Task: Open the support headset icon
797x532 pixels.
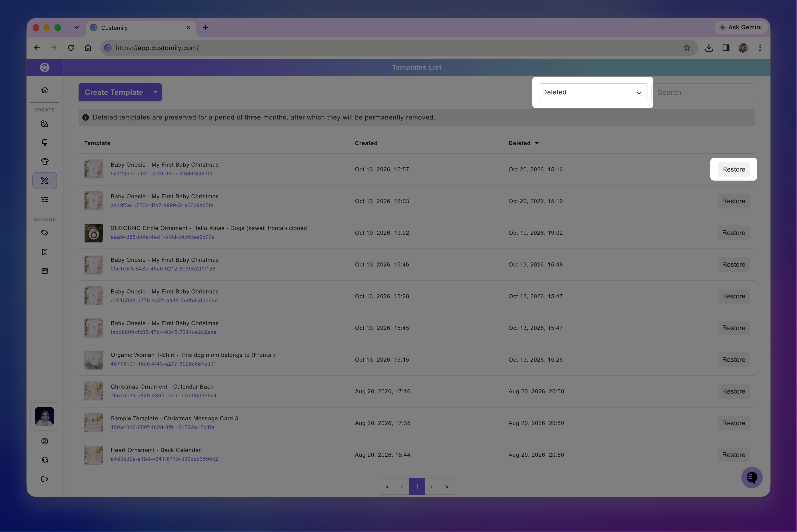Action: tap(44, 460)
